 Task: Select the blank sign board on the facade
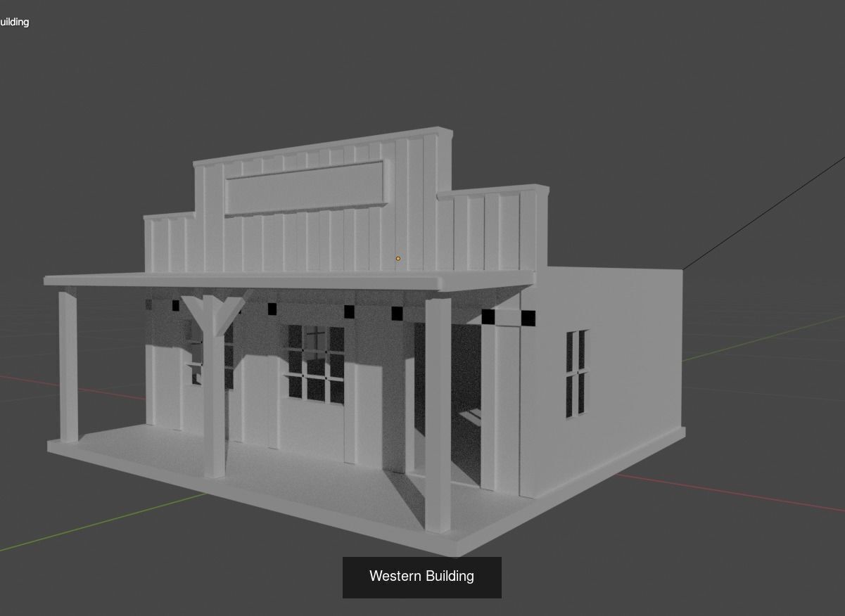[x=305, y=188]
